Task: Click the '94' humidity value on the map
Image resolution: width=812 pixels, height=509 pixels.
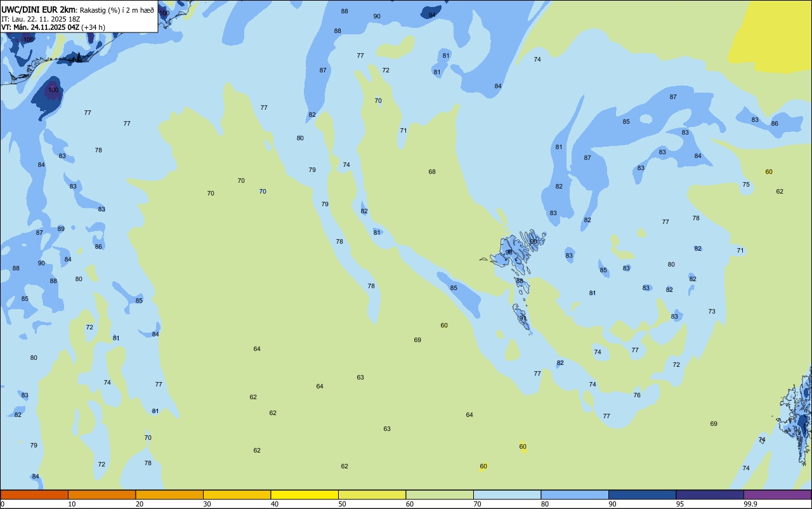Action: pos(432,15)
